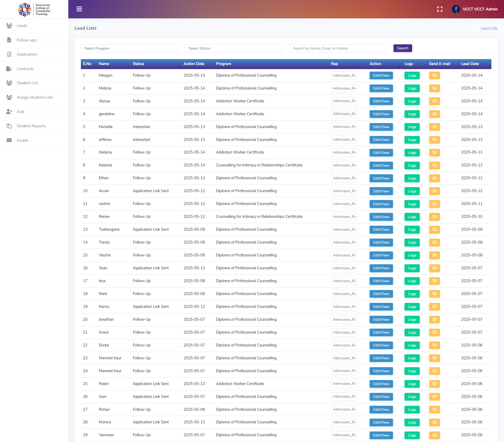
Task: Open the Select Status dropdown
Action: click(x=234, y=49)
